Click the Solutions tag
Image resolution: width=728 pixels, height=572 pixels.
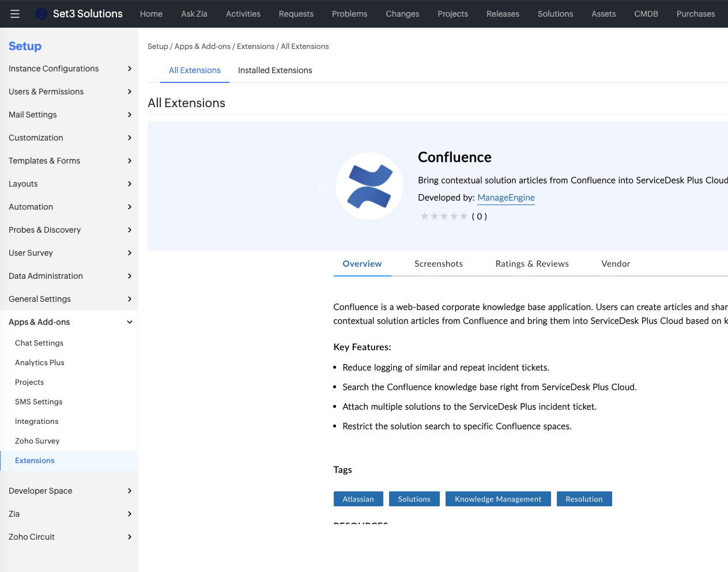coord(414,499)
